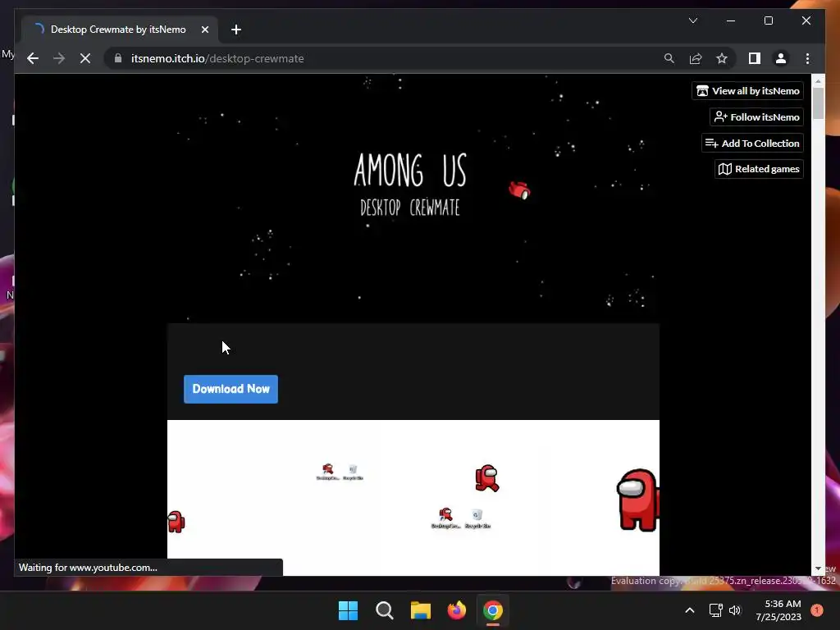Toggle the Chrome side panel
This screenshot has width=840, height=630.
pos(755,58)
